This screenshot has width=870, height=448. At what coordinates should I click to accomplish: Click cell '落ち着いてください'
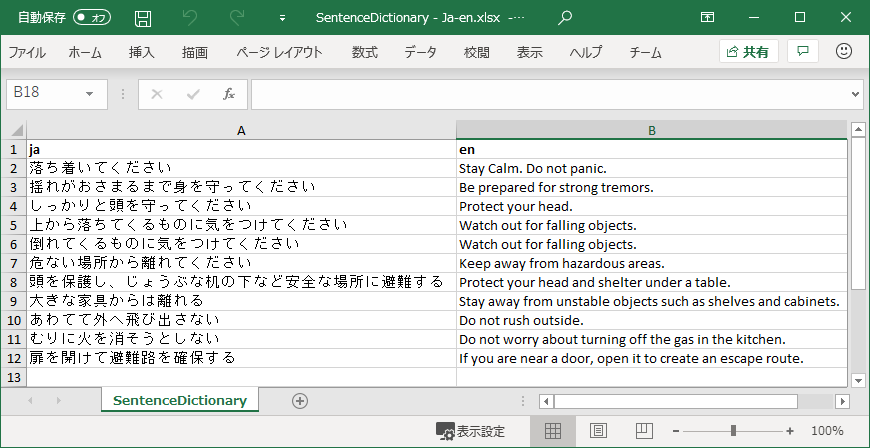point(241,168)
